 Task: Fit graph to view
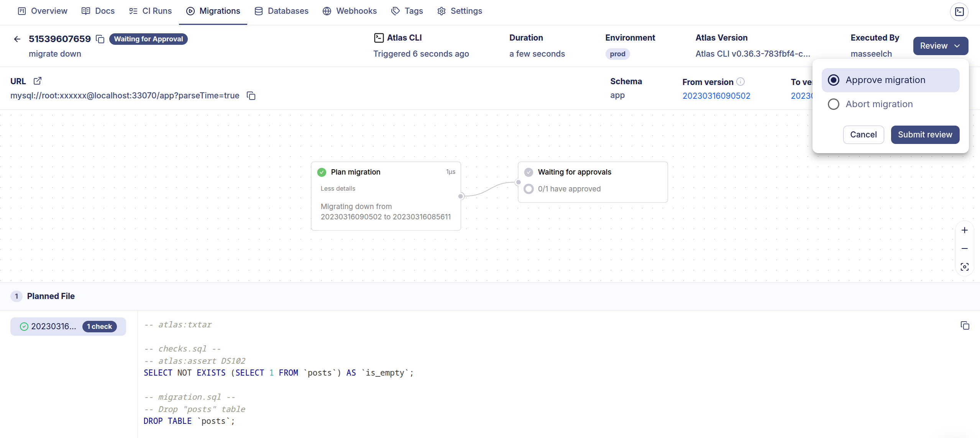tap(964, 267)
